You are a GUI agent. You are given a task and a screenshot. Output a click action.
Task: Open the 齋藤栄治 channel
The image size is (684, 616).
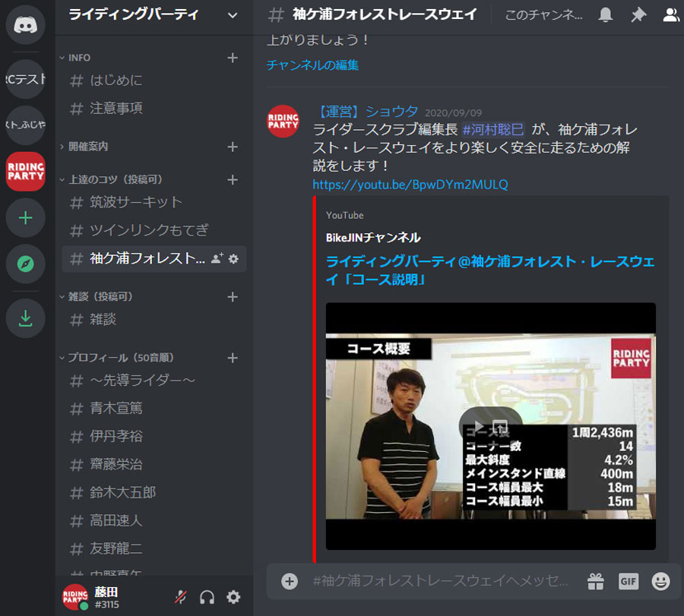154,464
